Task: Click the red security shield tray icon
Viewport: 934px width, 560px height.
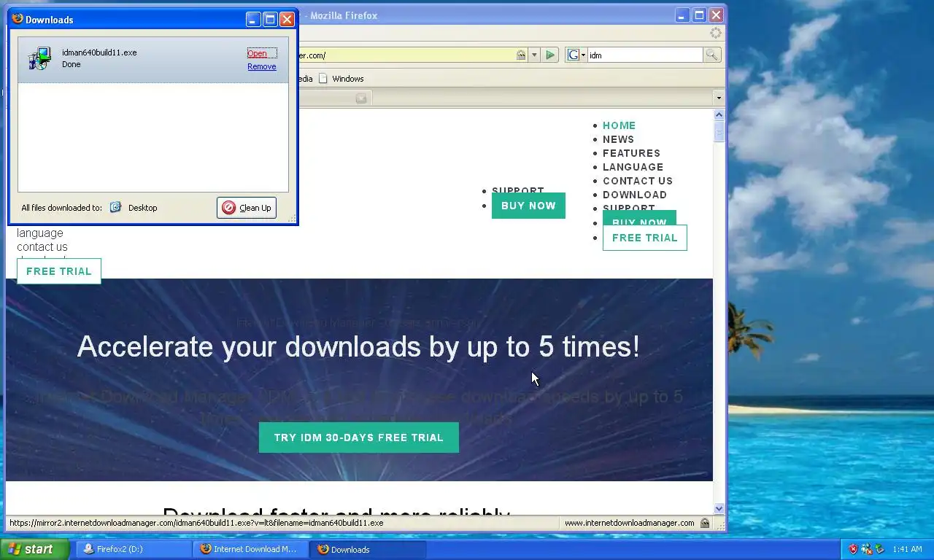Action: coord(853,549)
